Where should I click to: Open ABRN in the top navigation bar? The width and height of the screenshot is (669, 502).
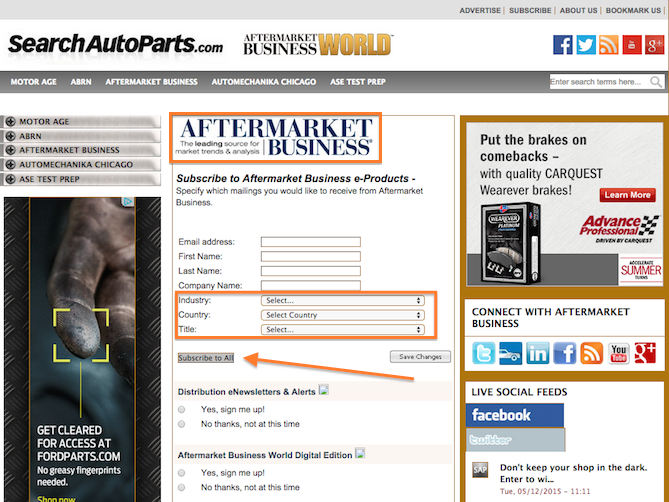pyautogui.click(x=81, y=81)
